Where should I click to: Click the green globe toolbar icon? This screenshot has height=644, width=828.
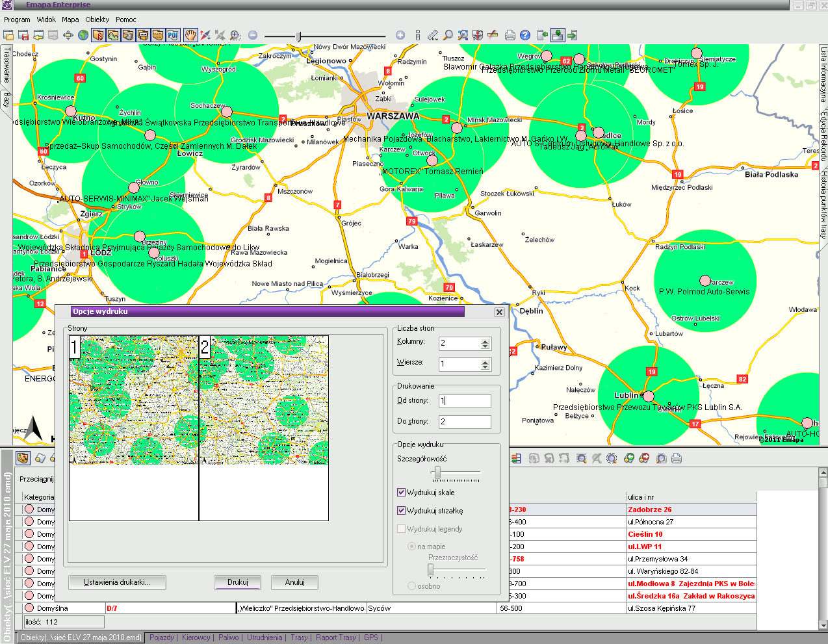tap(83, 35)
